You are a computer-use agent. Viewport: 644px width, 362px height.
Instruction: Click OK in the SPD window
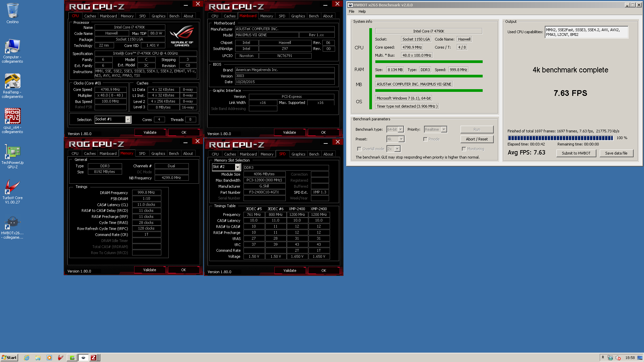click(x=324, y=270)
